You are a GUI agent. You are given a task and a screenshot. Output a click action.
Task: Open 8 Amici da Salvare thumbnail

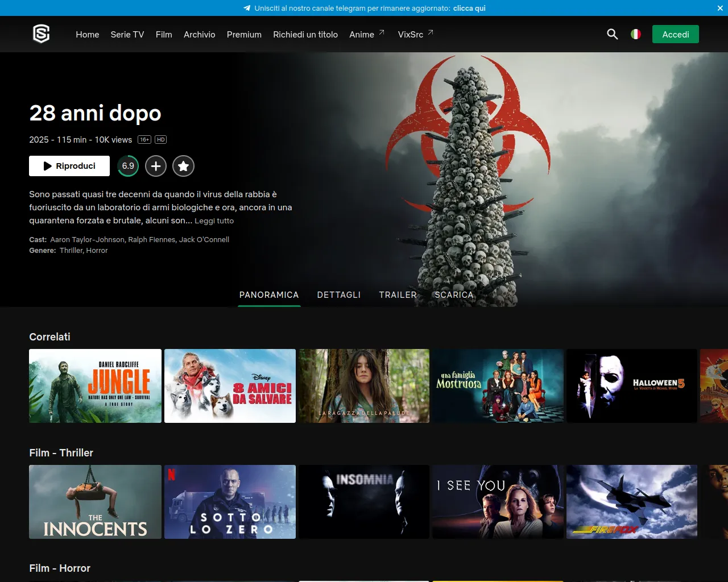(230, 386)
